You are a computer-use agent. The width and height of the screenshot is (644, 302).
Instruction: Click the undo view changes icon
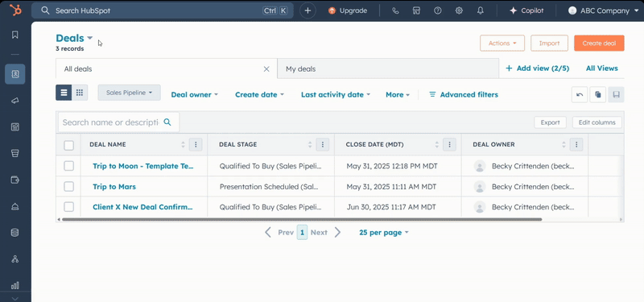pos(580,94)
